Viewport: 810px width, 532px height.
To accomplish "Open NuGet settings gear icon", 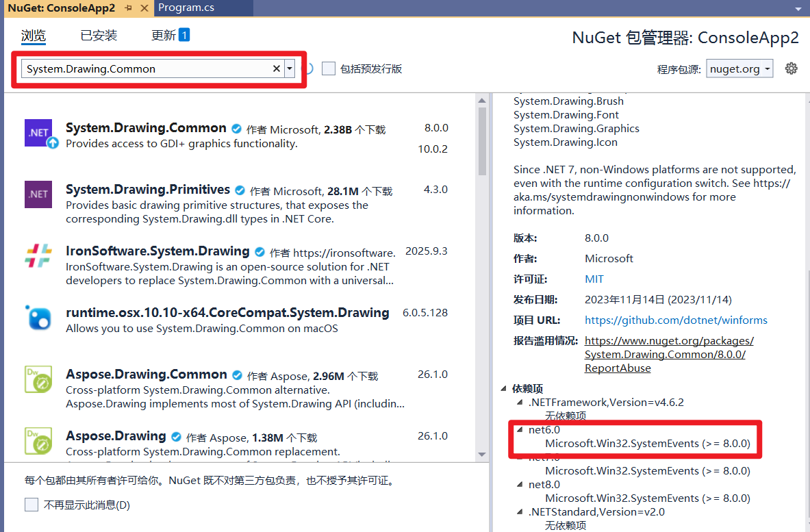I will (791, 68).
